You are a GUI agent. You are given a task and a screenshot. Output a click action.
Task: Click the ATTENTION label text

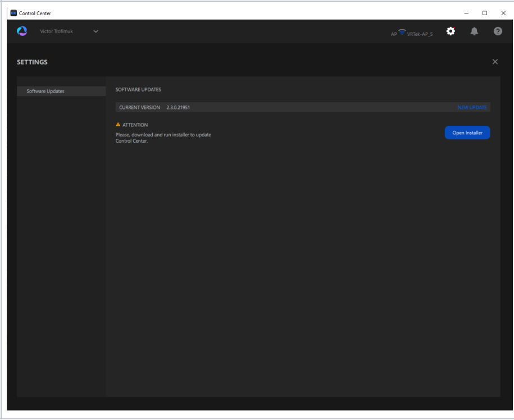click(135, 125)
